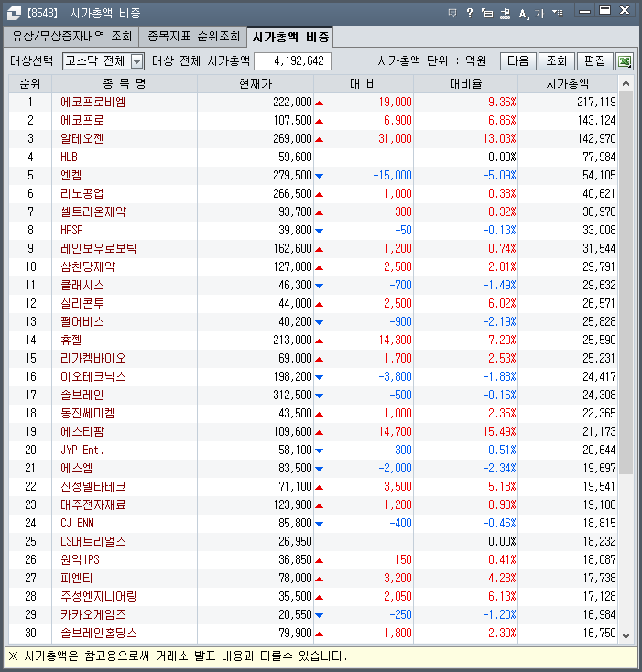Select stock 솔브레인홀딩스

click(x=99, y=633)
